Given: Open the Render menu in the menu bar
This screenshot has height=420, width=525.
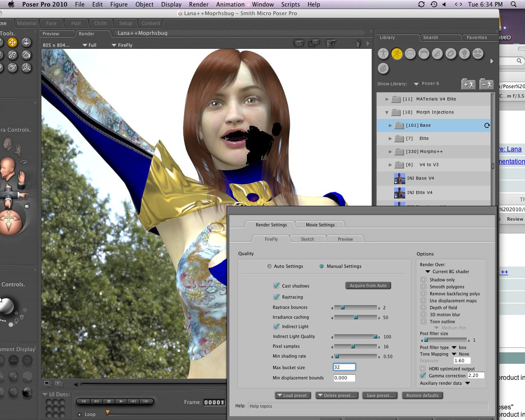Looking at the screenshot, I should tap(199, 5).
